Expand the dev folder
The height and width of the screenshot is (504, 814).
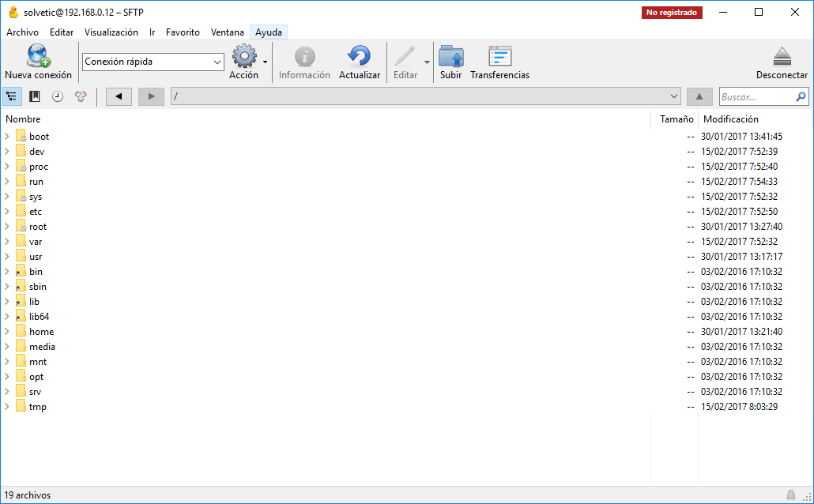click(x=7, y=151)
